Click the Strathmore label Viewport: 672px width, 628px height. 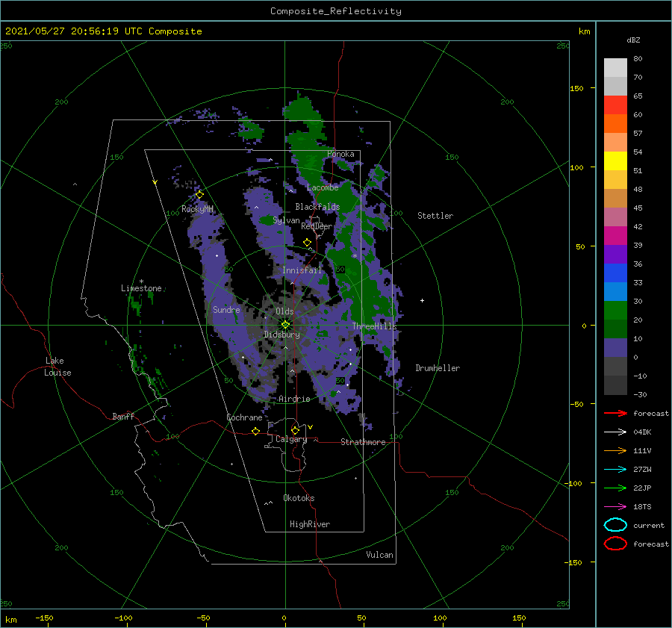[363, 442]
